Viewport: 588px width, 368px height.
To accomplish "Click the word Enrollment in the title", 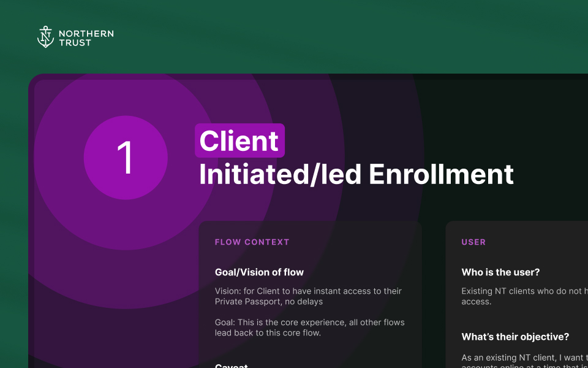I will coord(441,174).
